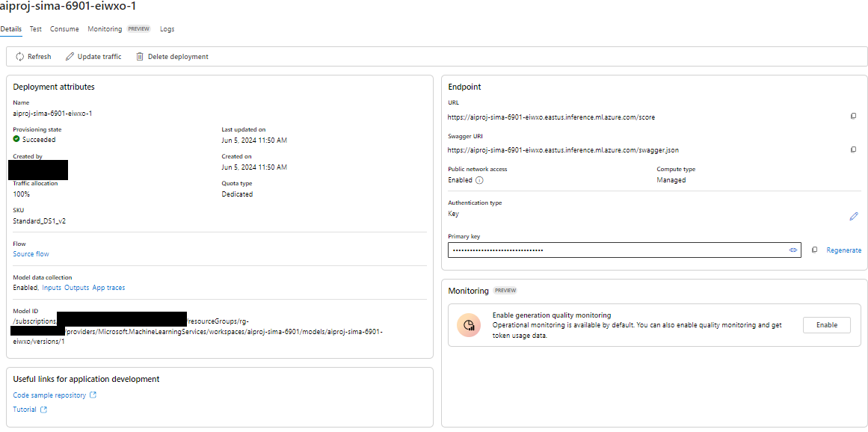Image resolution: width=868 pixels, height=432 pixels.
Task: Click the Enabled public network access value
Action: (460, 180)
